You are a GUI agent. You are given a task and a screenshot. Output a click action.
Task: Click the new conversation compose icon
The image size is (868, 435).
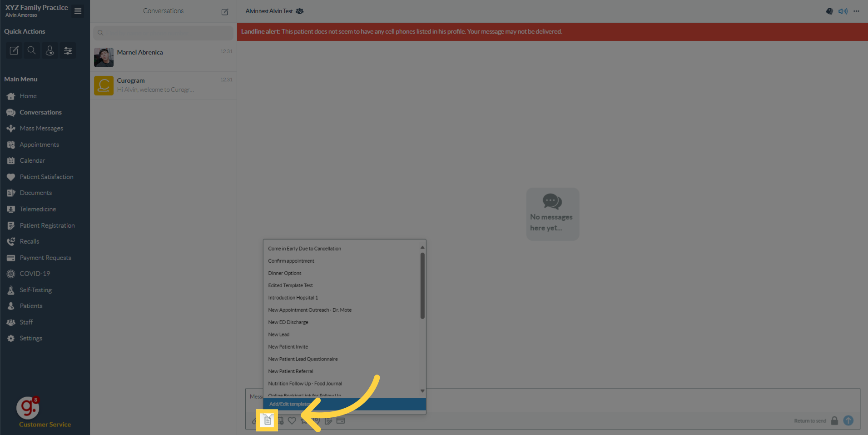[x=225, y=12]
